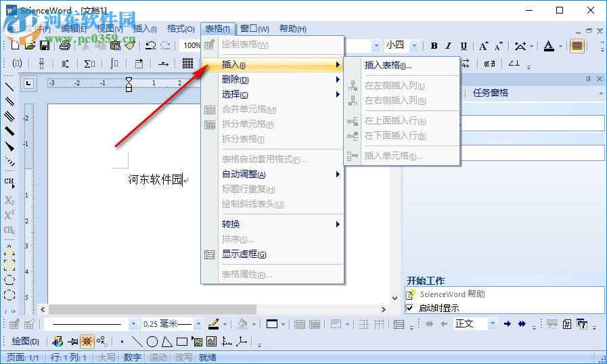Insert a summation sigma template
The width and height of the screenshot is (607, 364).
[x=89, y=63]
